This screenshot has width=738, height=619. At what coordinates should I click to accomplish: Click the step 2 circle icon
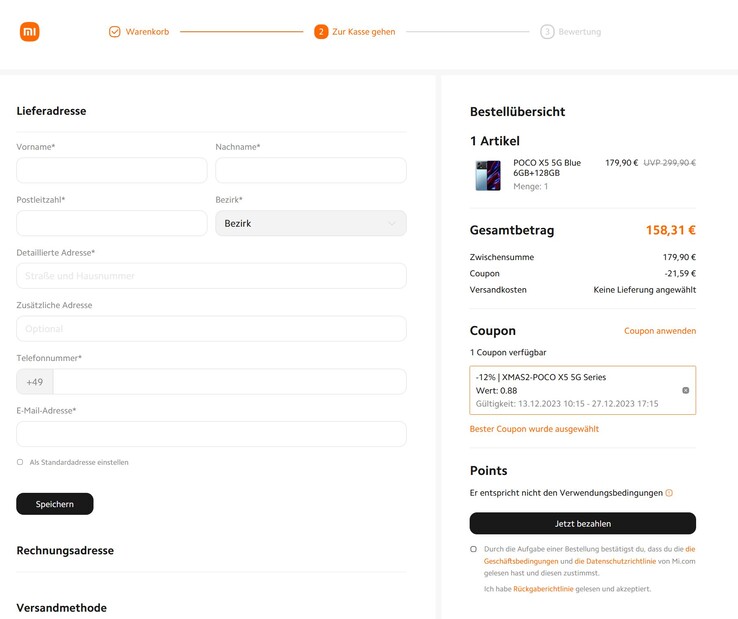pyautogui.click(x=321, y=32)
